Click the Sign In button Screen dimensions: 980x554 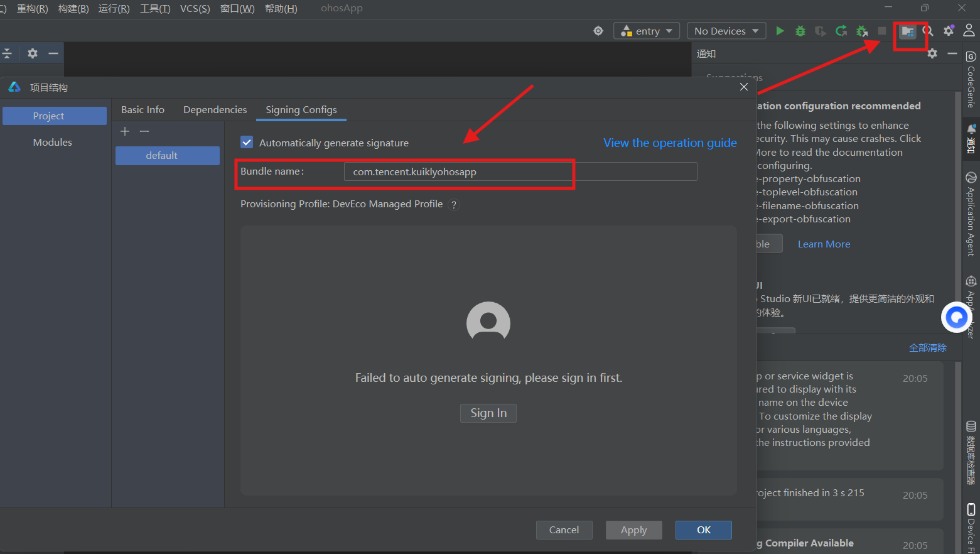(x=488, y=413)
